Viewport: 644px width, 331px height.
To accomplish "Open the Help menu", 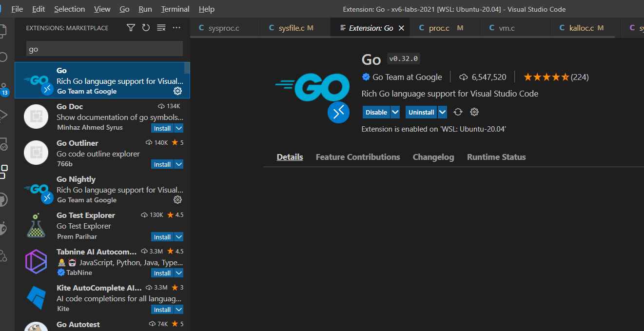I will [x=207, y=9].
